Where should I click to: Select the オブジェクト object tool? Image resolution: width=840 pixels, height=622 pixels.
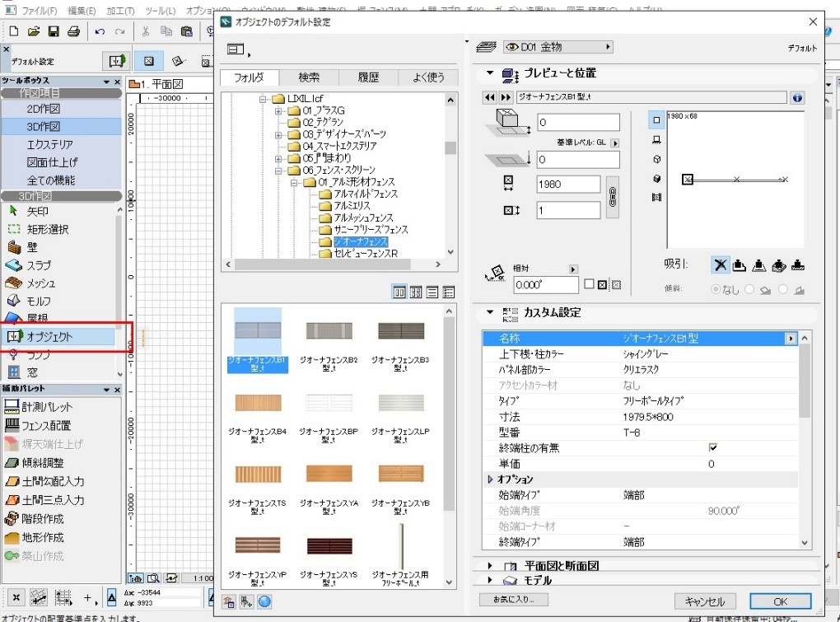tap(58, 336)
